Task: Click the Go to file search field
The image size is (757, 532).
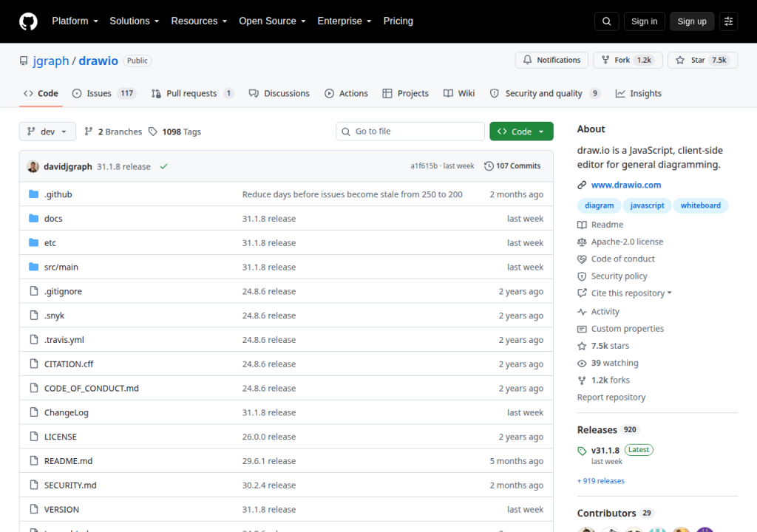Action: 410,132
